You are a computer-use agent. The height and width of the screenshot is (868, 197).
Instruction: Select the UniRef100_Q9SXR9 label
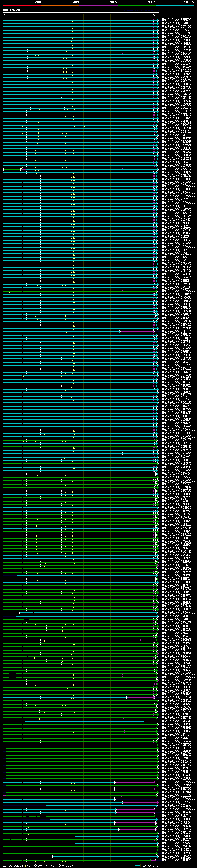(177, 64)
